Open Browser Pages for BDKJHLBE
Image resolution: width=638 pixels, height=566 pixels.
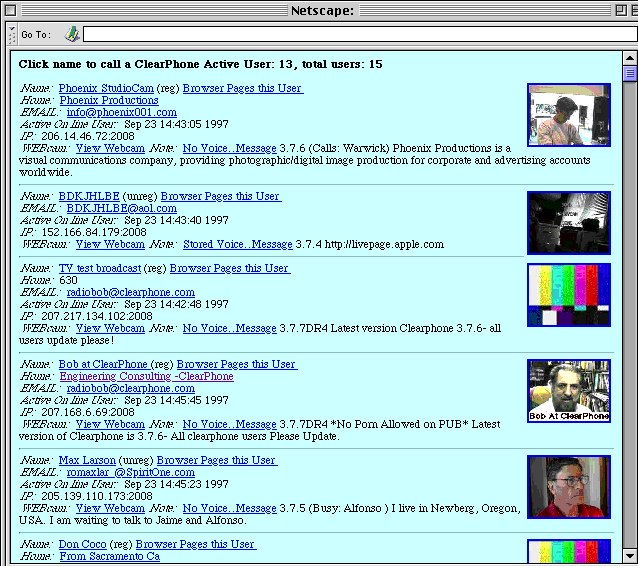[221, 196]
